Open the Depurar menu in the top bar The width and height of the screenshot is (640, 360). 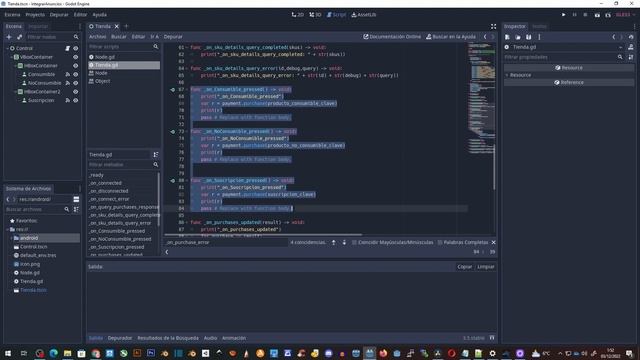[59, 15]
